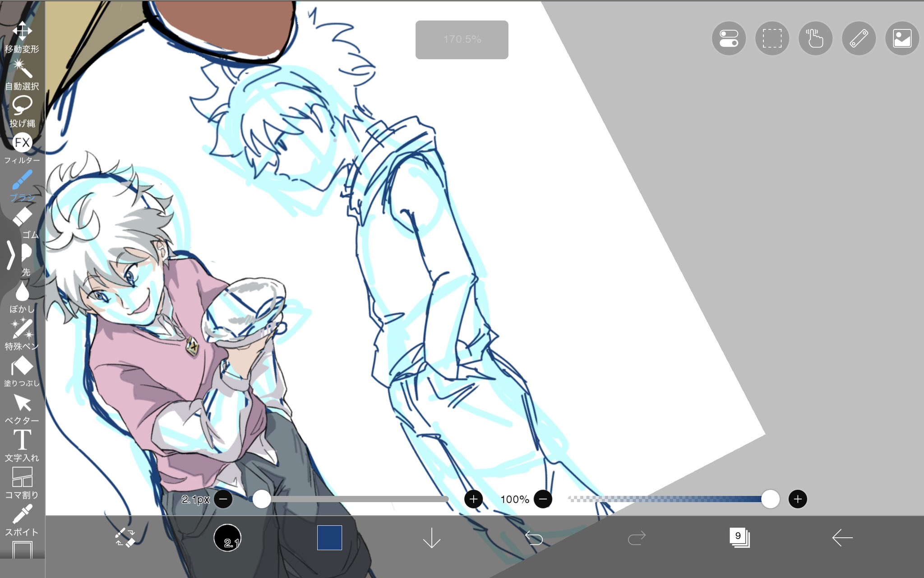
Task: Hide toolbar with down arrow button
Action: coord(432,537)
